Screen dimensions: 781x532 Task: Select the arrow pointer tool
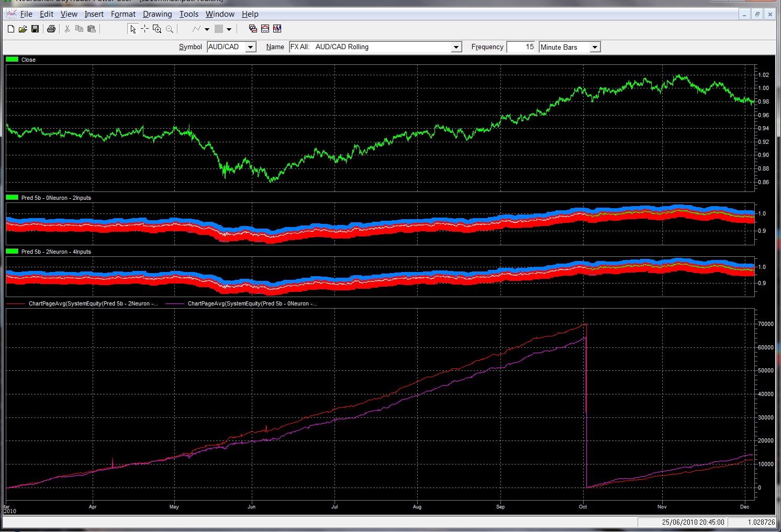click(133, 29)
